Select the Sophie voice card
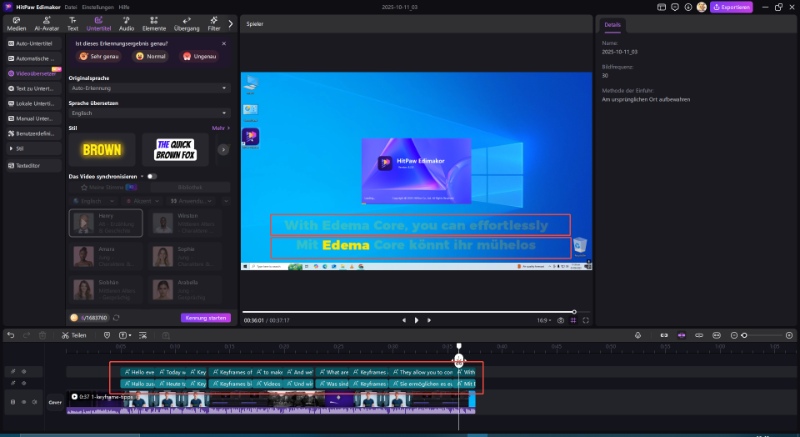The height and width of the screenshot is (437, 800). (x=185, y=256)
